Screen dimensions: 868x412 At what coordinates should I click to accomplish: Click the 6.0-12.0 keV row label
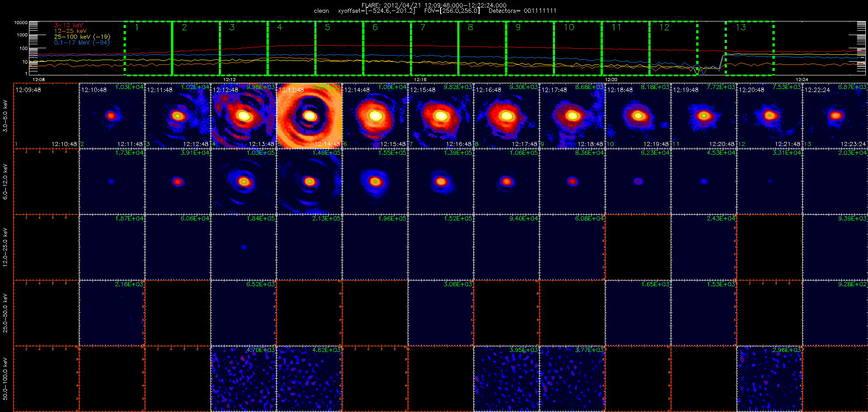(5, 181)
